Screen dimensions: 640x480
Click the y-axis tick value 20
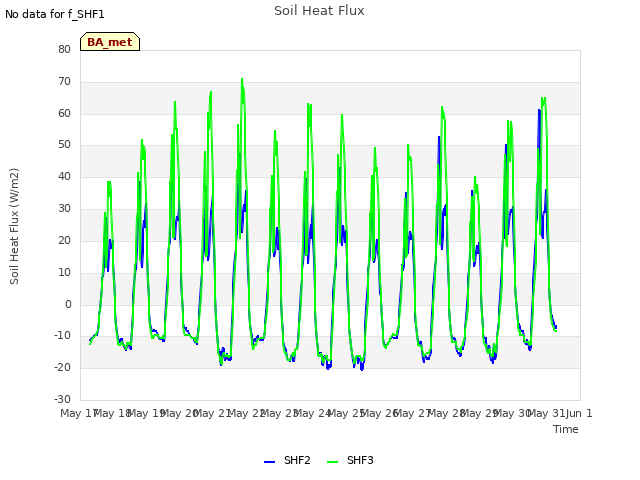(64, 240)
